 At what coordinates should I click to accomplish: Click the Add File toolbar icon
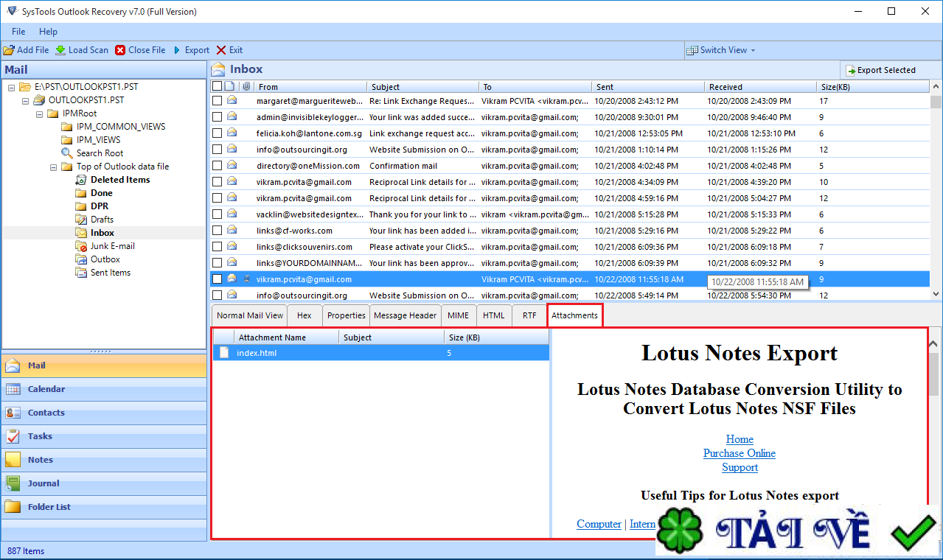pyautogui.click(x=9, y=50)
